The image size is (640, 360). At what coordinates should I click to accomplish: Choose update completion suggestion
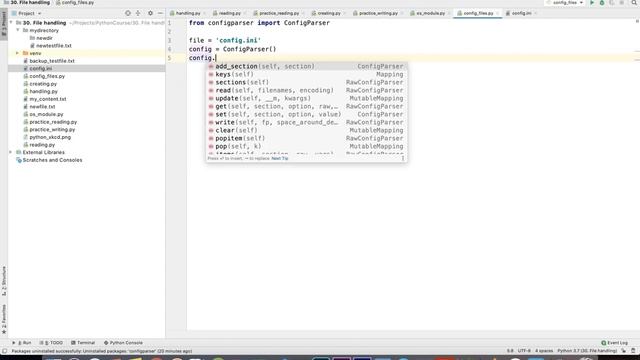point(306,98)
